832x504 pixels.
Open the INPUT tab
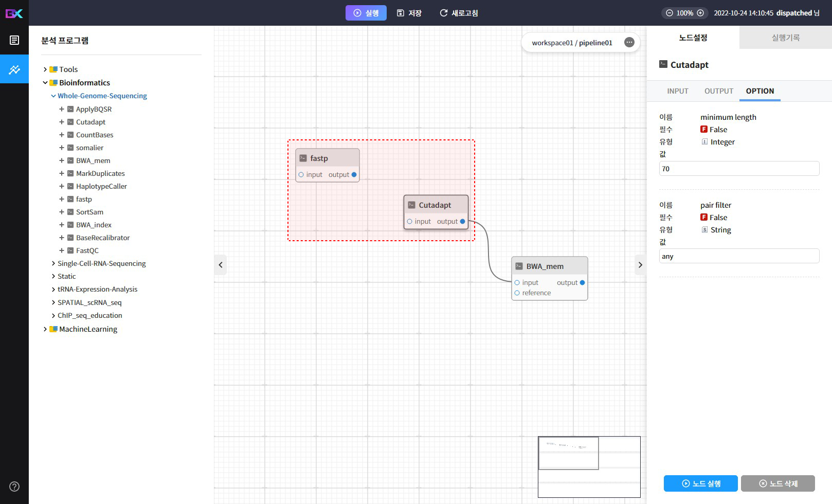tap(678, 91)
